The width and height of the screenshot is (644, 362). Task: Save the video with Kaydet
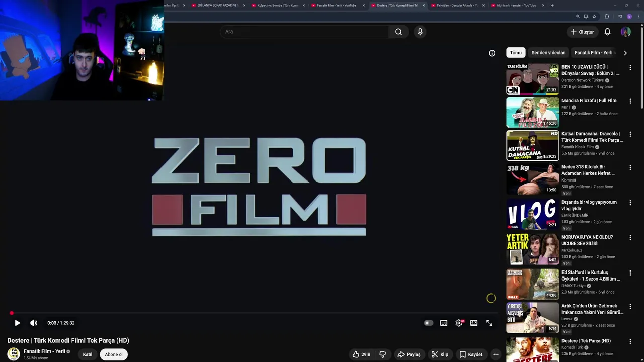[471, 354]
